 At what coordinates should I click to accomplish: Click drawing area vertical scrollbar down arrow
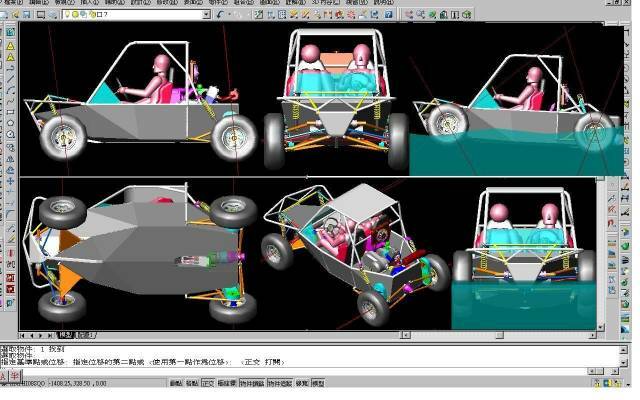600,327
